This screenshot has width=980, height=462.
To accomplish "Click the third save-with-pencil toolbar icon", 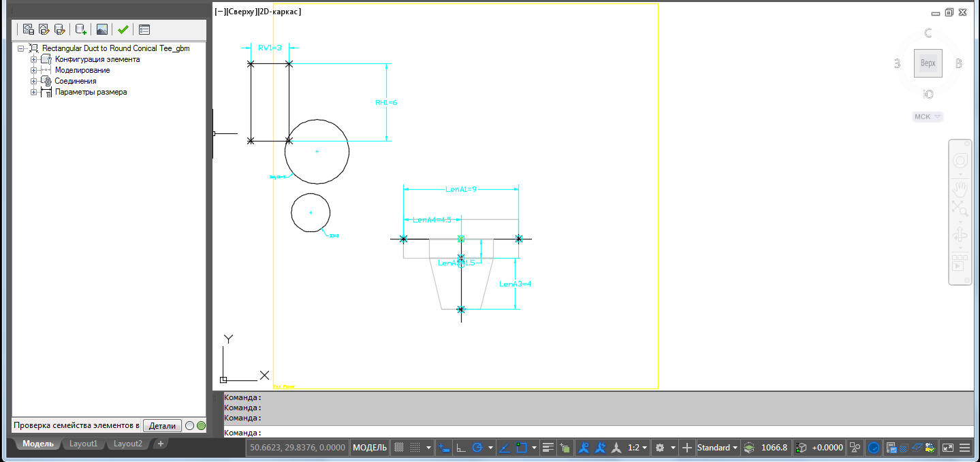I will [x=59, y=29].
